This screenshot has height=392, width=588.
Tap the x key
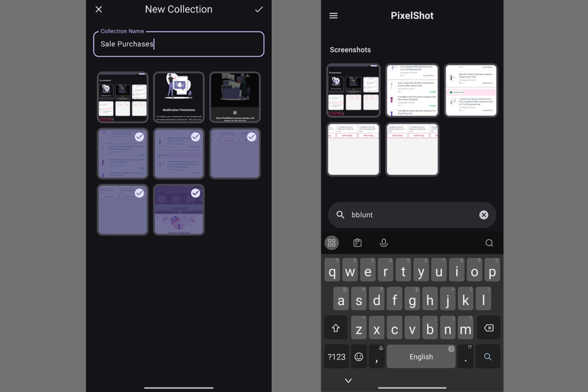(x=376, y=328)
